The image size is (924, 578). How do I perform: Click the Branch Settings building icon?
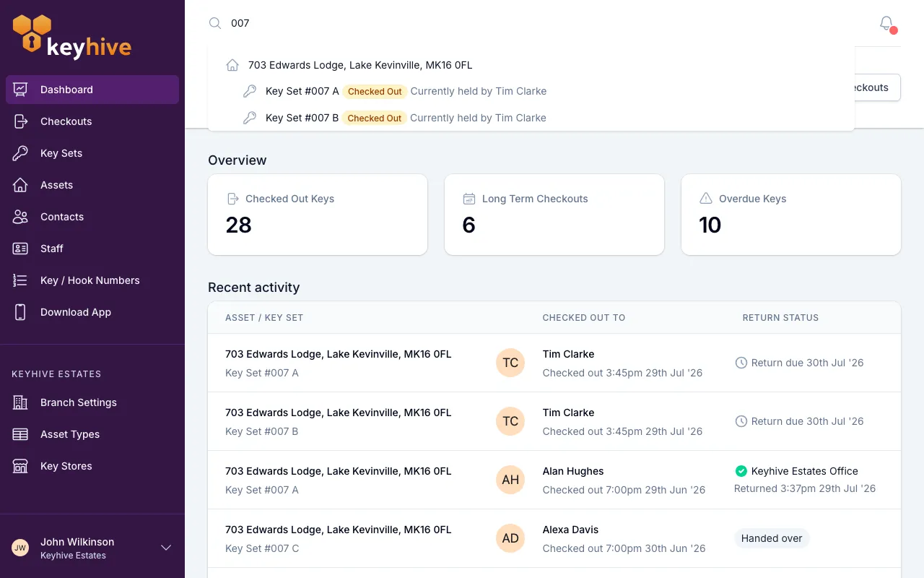coord(20,402)
